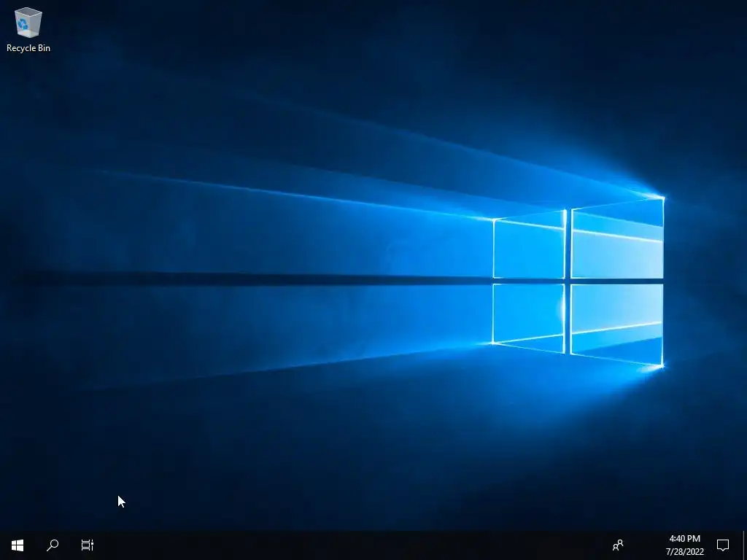Click the Show desktop sliver at the taskbar's end
This screenshot has width=747, height=560.
point(744,545)
